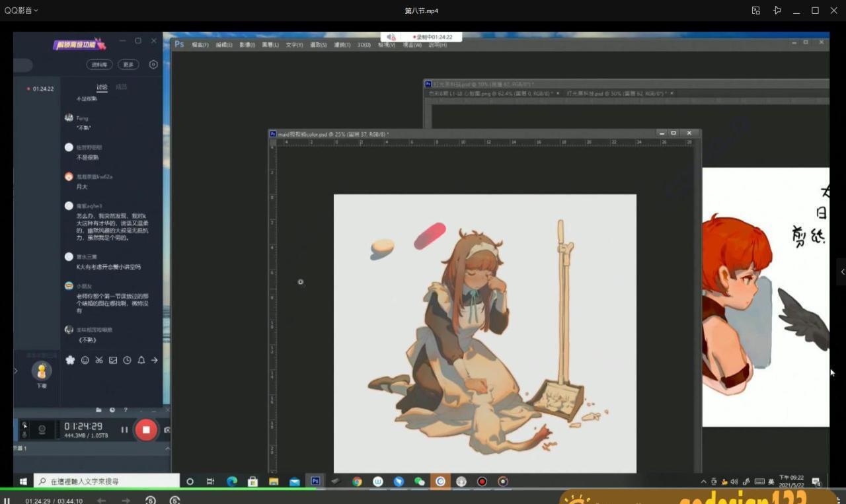
Task: Expand the playlist side panel arrow
Action: coord(842,271)
